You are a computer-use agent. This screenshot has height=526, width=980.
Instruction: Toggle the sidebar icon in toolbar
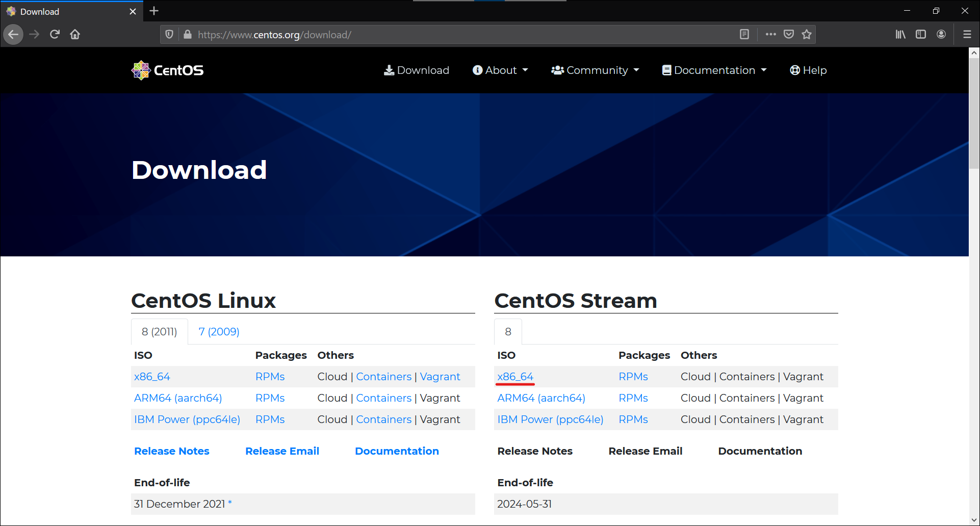point(921,35)
